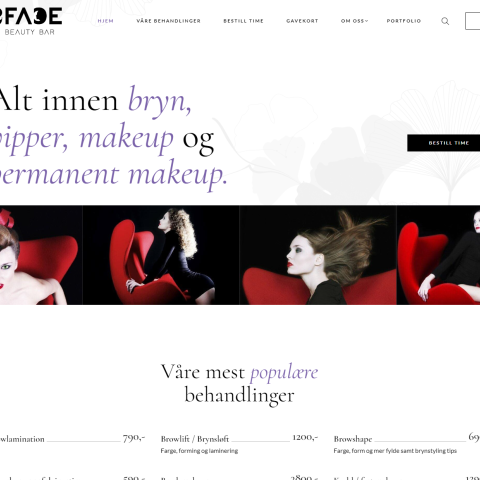
Task: Open the PORTFOLIO menu link
Action: [x=404, y=21]
